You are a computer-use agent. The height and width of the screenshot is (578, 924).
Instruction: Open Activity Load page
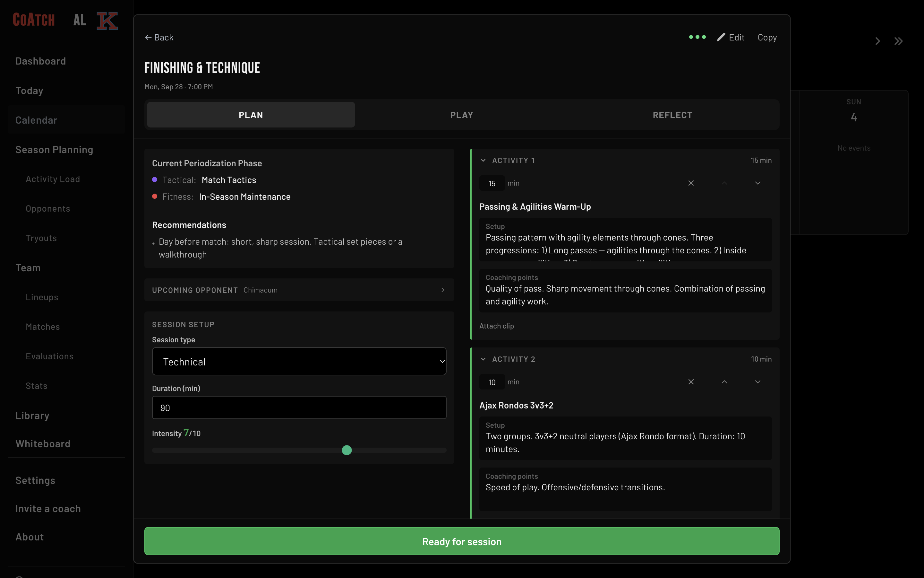[x=53, y=179]
